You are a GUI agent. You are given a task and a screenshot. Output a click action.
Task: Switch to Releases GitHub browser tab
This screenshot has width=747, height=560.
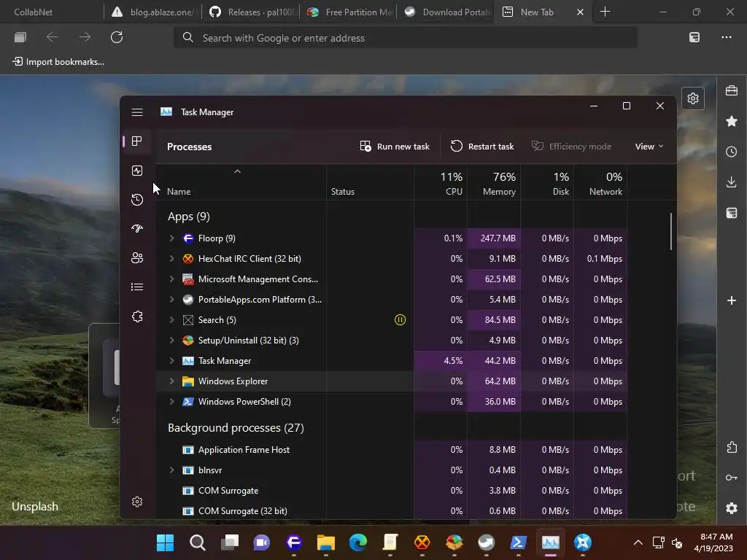252,12
